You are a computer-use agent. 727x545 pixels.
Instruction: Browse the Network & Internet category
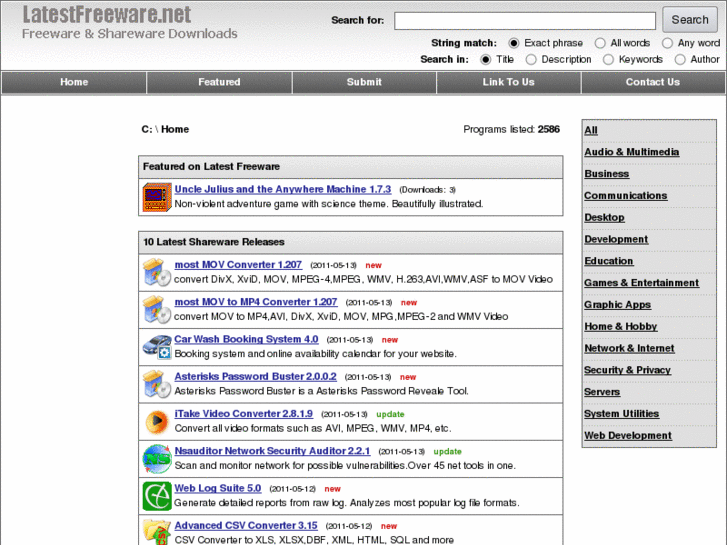click(629, 348)
